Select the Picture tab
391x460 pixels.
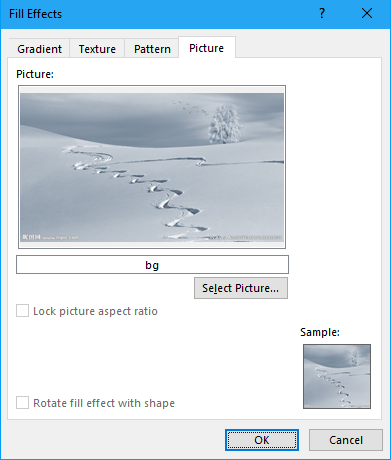[207, 48]
